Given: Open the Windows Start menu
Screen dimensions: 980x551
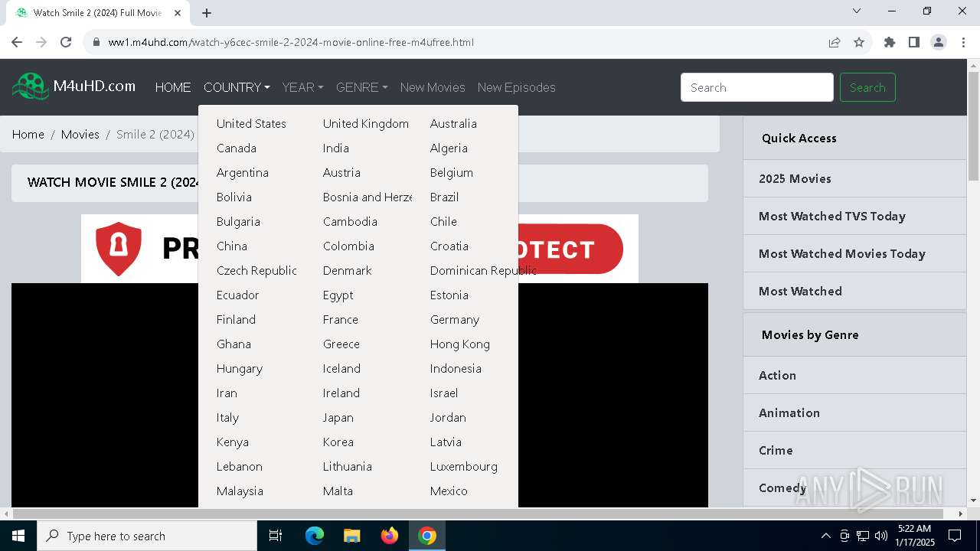Looking at the screenshot, I should click(x=18, y=536).
